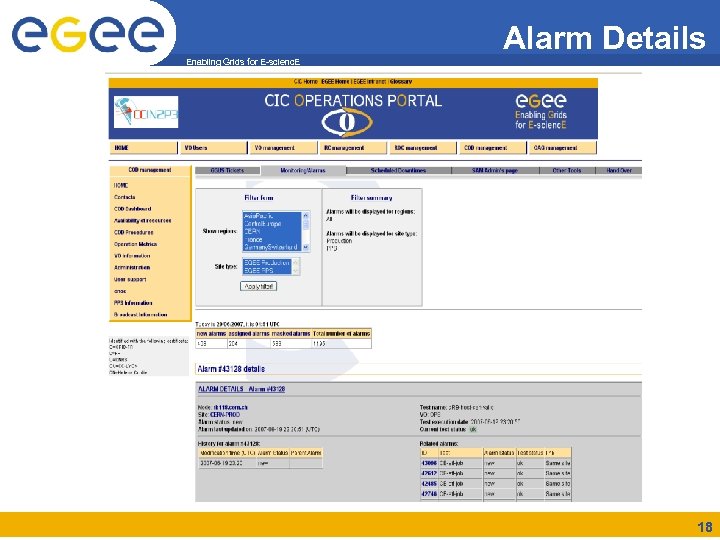Image resolution: width=720 pixels, height=540 pixels.
Task: Click the Total number of alarms header
Action: click(341, 334)
